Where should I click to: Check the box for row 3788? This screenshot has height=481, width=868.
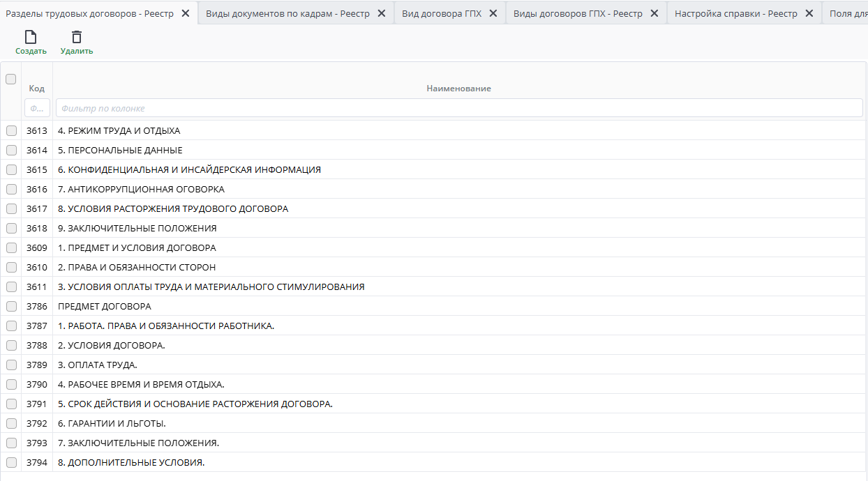click(x=11, y=345)
